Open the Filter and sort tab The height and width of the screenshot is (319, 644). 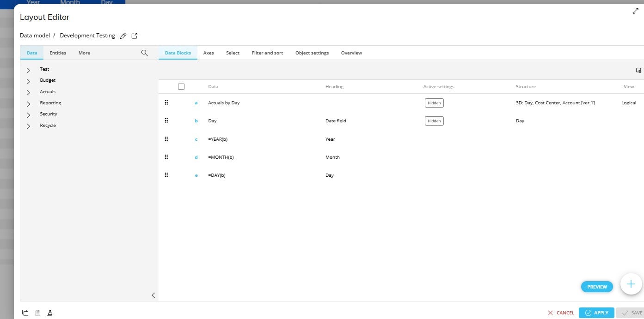click(267, 53)
